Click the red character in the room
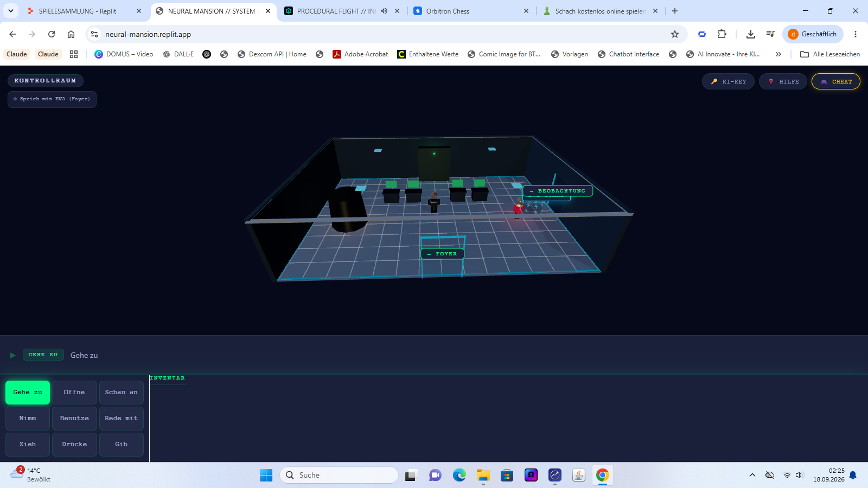The height and width of the screenshot is (488, 868). click(x=518, y=208)
